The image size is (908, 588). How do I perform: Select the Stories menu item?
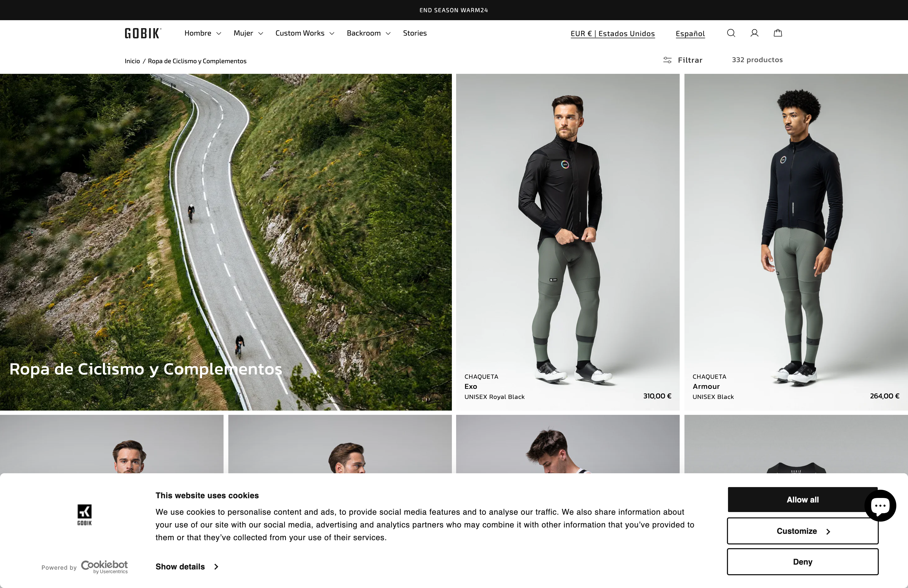pyautogui.click(x=415, y=33)
